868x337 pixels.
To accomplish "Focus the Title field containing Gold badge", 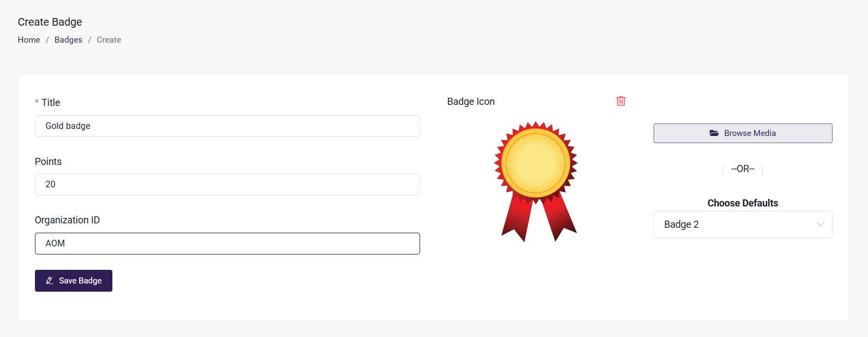I will pyautogui.click(x=227, y=126).
